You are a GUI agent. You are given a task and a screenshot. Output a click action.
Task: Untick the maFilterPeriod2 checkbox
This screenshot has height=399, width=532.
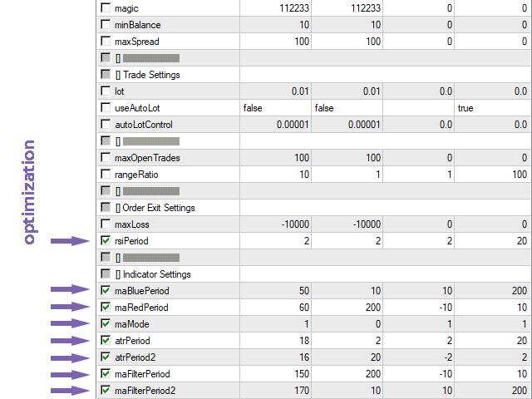click(x=106, y=390)
